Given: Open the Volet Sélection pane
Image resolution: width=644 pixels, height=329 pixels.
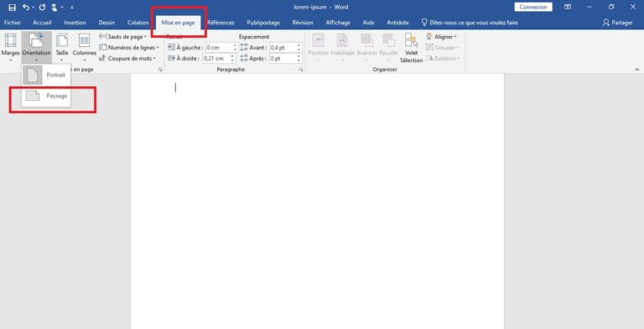Looking at the screenshot, I should click(411, 48).
